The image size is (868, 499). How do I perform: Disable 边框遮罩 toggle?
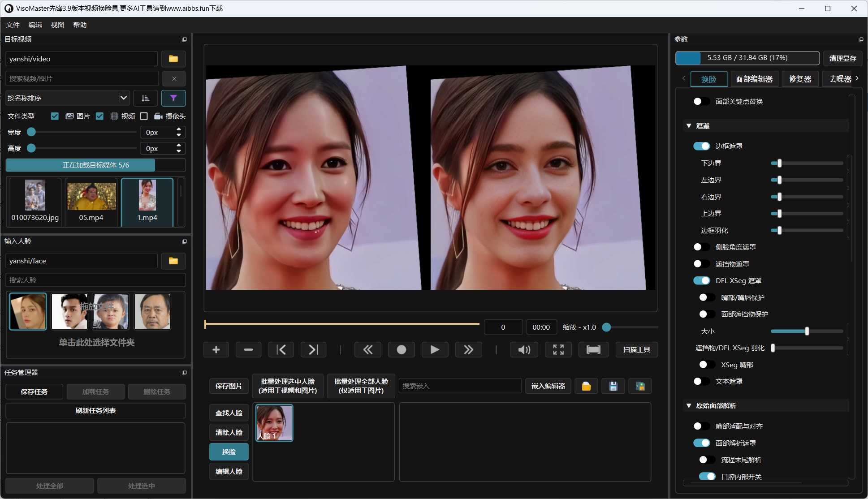(701, 146)
